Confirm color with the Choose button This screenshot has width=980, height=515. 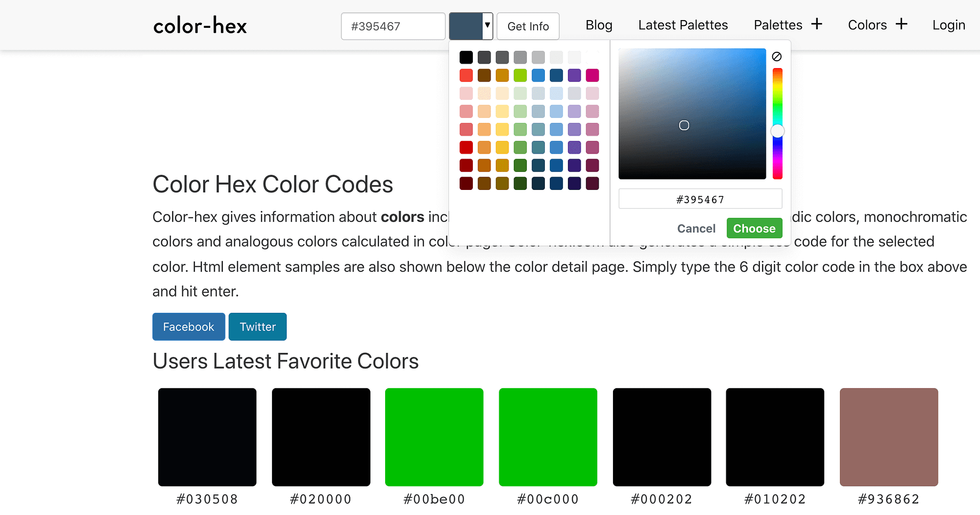click(754, 228)
